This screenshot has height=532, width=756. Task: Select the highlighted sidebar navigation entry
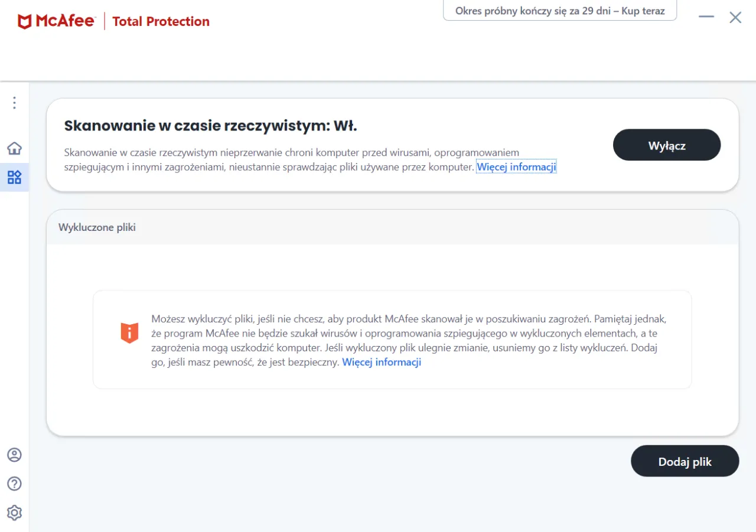[x=14, y=177]
